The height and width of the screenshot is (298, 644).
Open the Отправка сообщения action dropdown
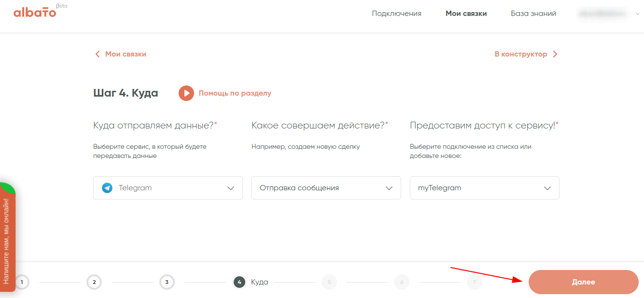click(x=389, y=188)
